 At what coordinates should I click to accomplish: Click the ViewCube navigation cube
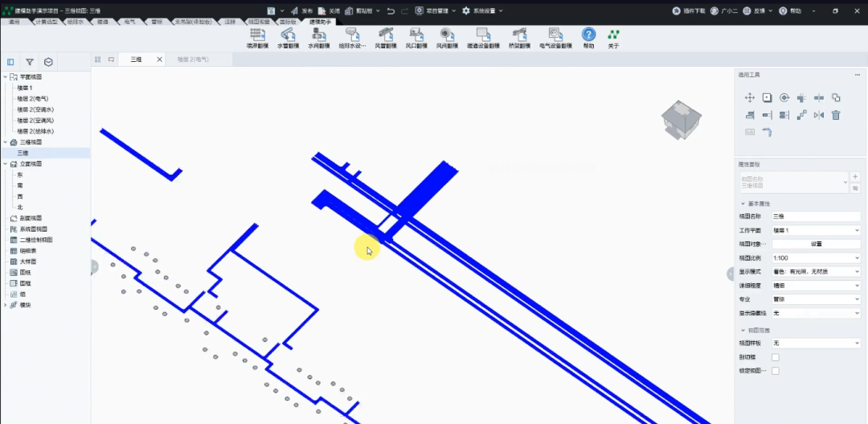(682, 118)
